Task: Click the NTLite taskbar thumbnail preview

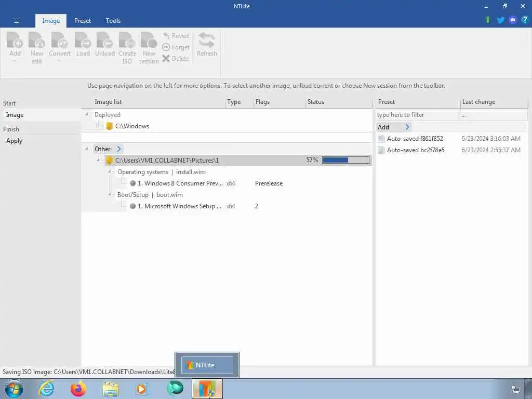Action: [x=207, y=365]
